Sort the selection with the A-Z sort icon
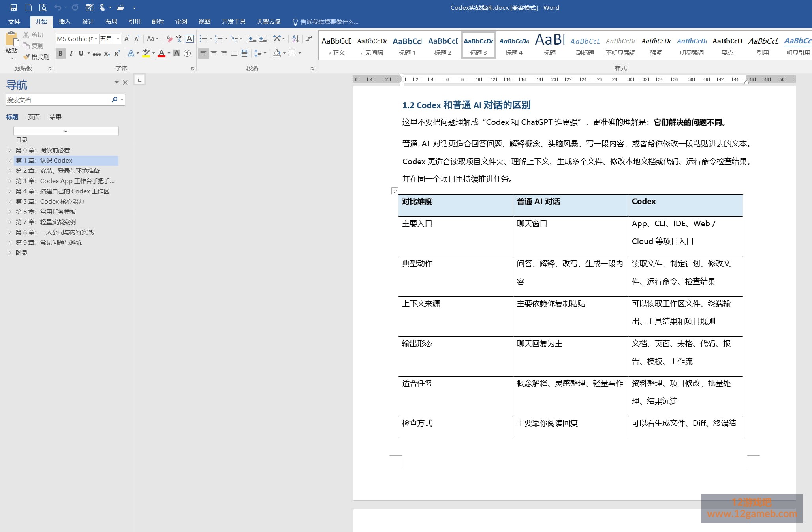The height and width of the screenshot is (532, 812). click(295, 39)
